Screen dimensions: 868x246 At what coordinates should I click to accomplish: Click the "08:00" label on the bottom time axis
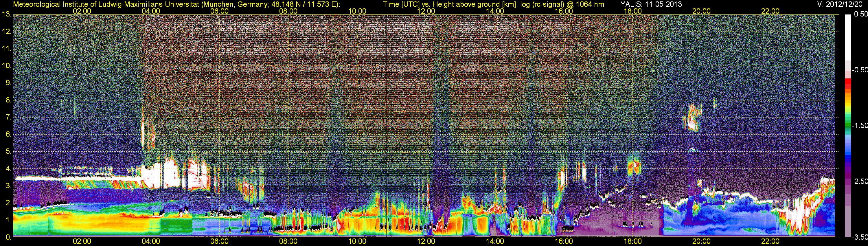pos(288,241)
